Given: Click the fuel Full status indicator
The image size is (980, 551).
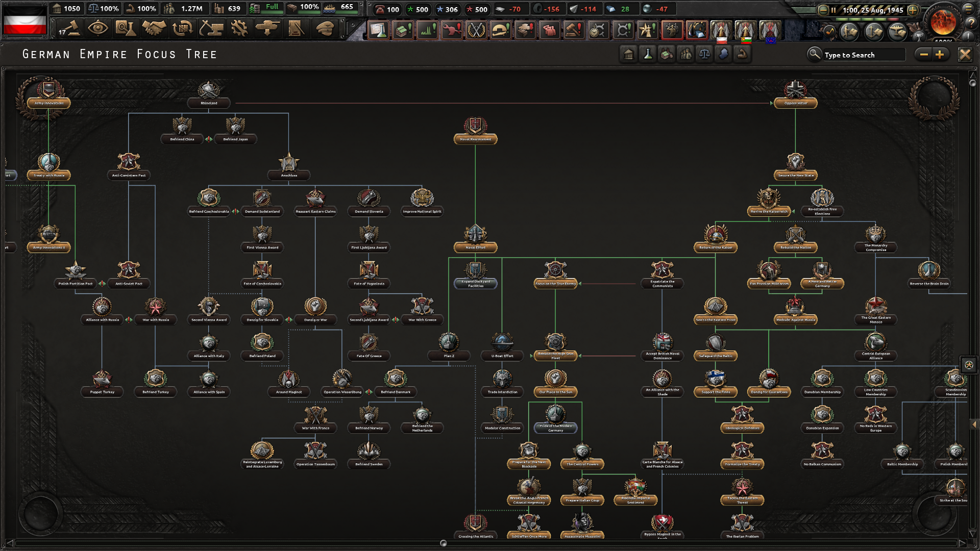Looking at the screenshot, I should pos(266,8).
